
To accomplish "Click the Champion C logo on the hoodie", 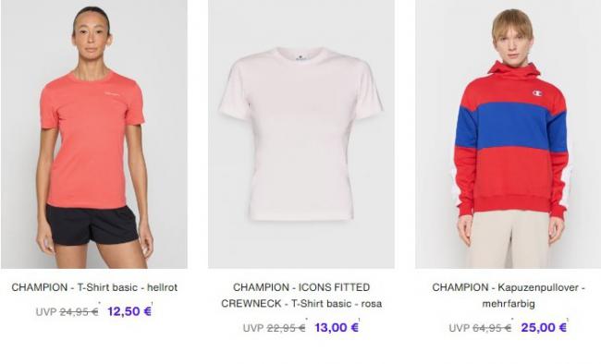I will [x=538, y=93].
